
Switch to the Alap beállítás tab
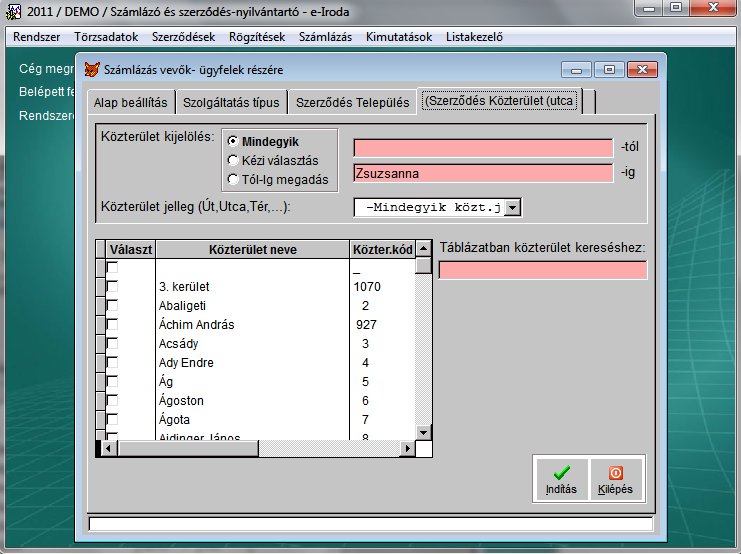pos(130,102)
